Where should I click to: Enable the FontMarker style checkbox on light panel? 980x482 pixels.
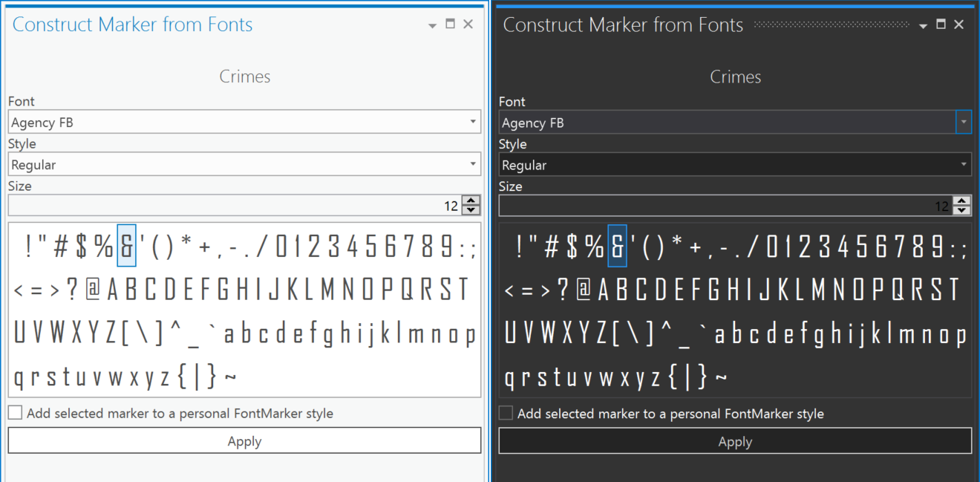pos(15,414)
